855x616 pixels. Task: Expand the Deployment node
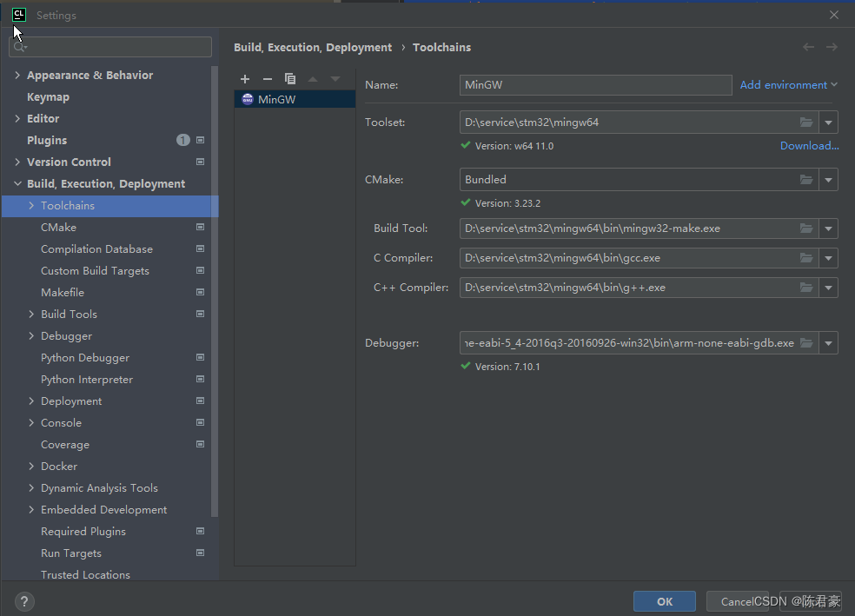pos(31,401)
